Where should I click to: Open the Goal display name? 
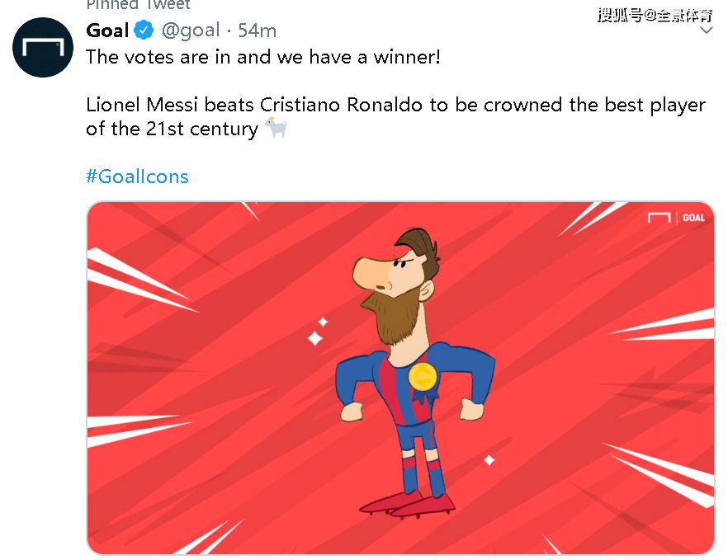(107, 31)
